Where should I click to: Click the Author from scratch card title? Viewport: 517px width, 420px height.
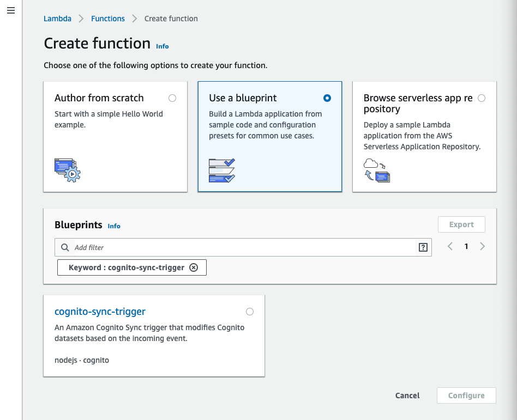[x=99, y=98]
